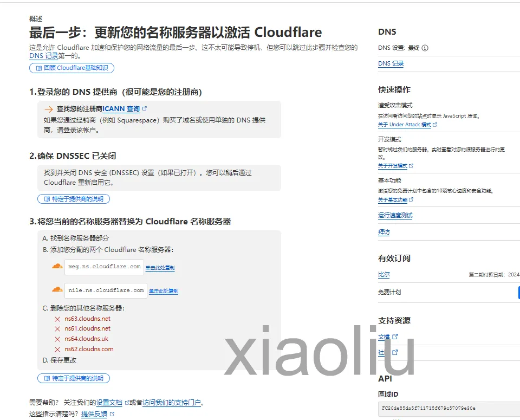Click external-link icon next to 提供反馈
Viewport: 520px width, 420px height.
[112, 413]
